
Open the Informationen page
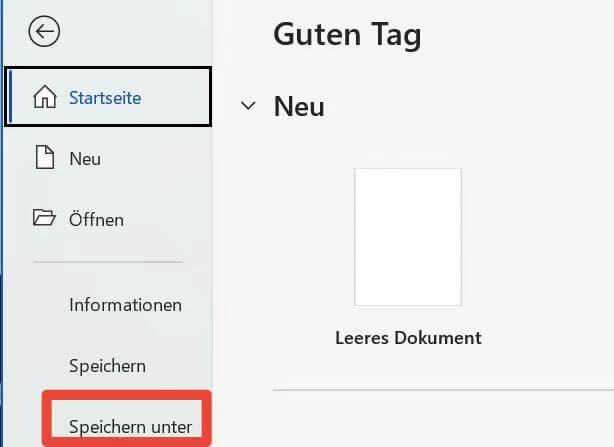pos(125,305)
